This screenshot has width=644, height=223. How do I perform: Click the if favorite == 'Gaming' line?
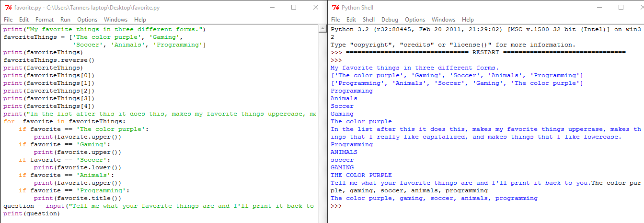65,144
